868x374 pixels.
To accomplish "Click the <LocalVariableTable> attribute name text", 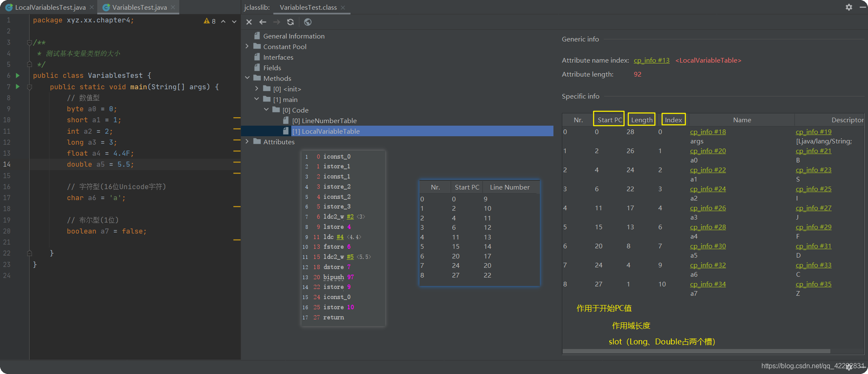I will [x=708, y=60].
